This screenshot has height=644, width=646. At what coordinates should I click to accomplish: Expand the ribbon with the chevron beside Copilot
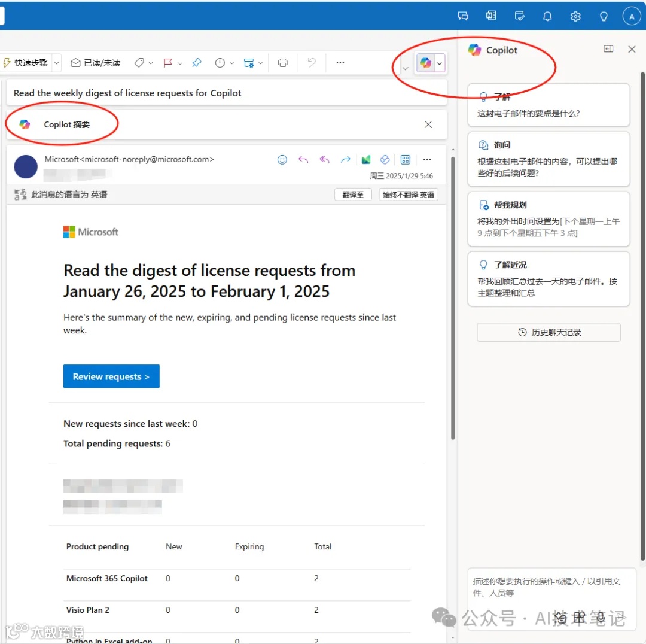click(x=406, y=68)
